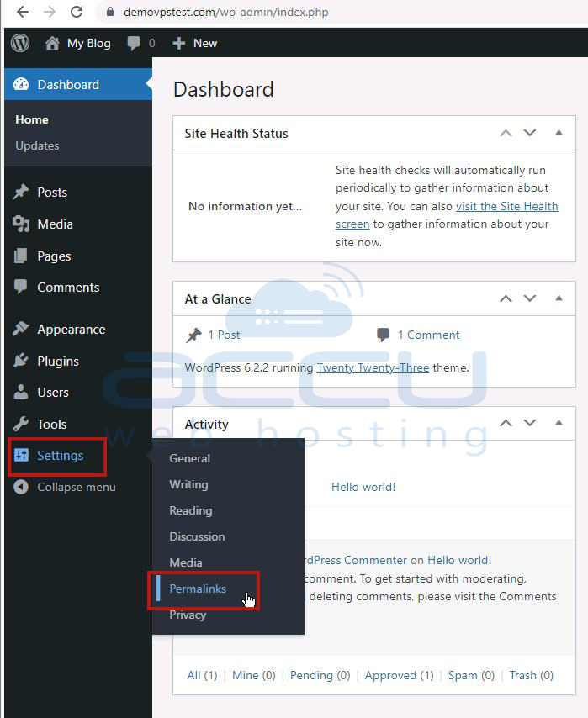Image resolution: width=588 pixels, height=718 pixels.
Task: Reload the page in browser
Action: [x=77, y=12]
